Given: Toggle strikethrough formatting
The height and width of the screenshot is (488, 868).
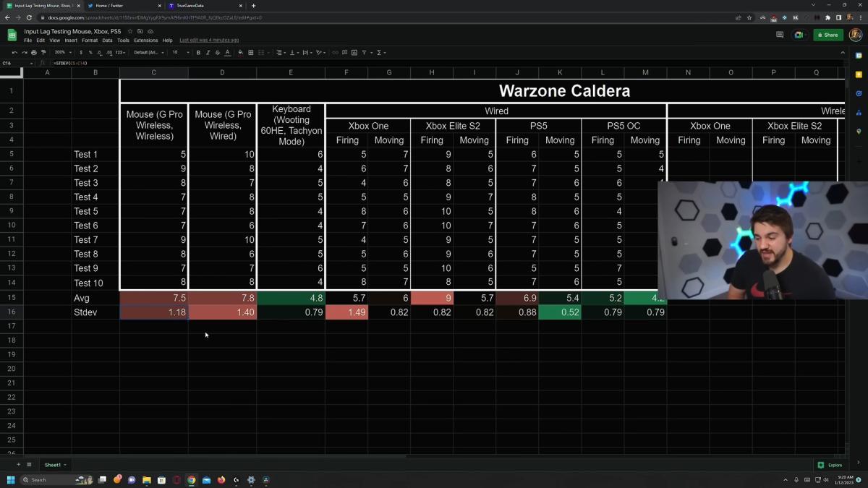Looking at the screenshot, I should [x=218, y=53].
